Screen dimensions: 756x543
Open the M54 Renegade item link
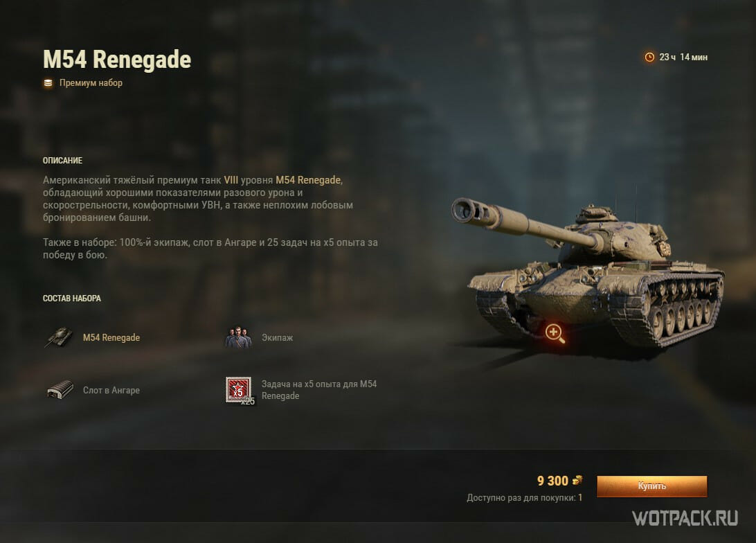[111, 337]
